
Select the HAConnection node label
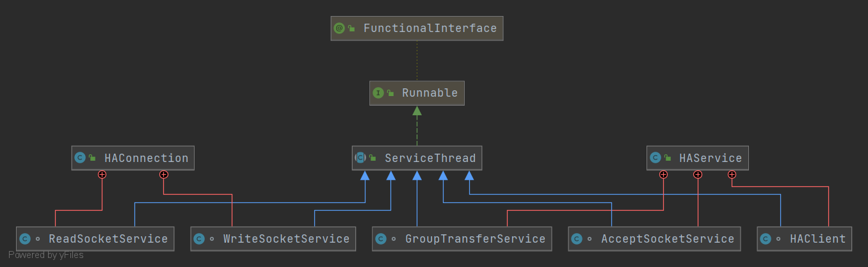point(146,158)
